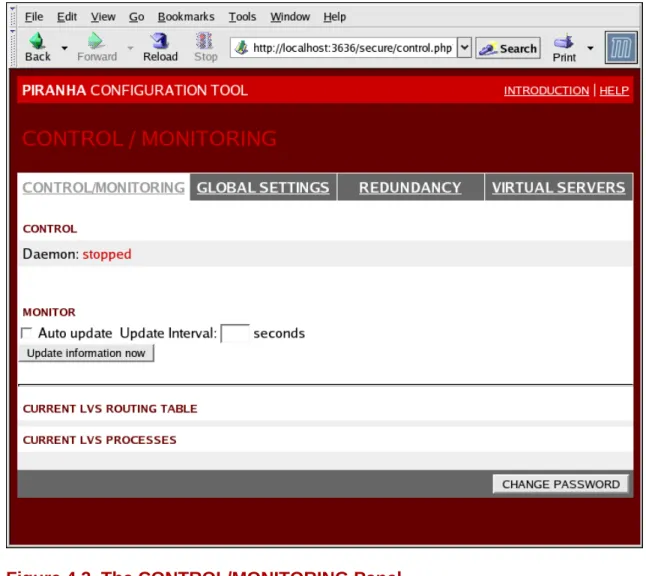Click the menu bar collapse grip handle
The image size is (646, 576).
[13, 16]
